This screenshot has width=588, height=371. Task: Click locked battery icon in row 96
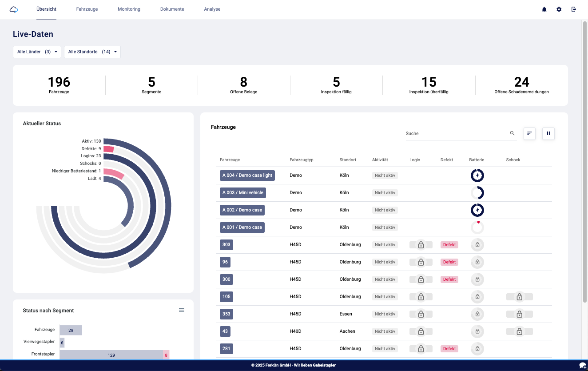(477, 262)
